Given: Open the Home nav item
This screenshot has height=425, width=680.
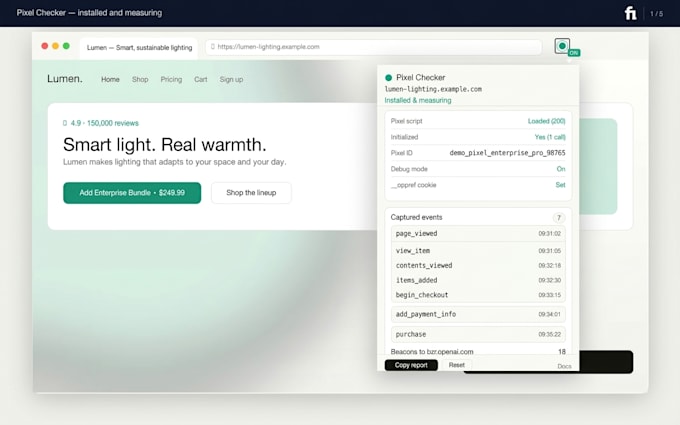Looking at the screenshot, I should [110, 79].
